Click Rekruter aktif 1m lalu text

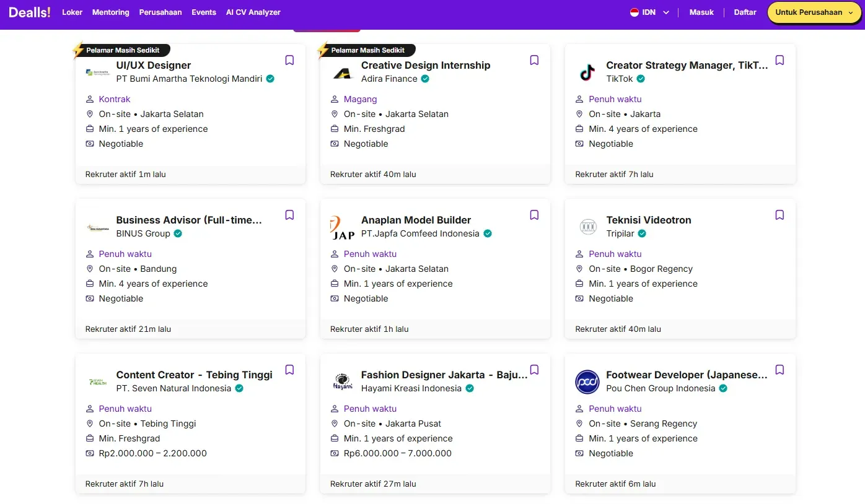(126, 174)
